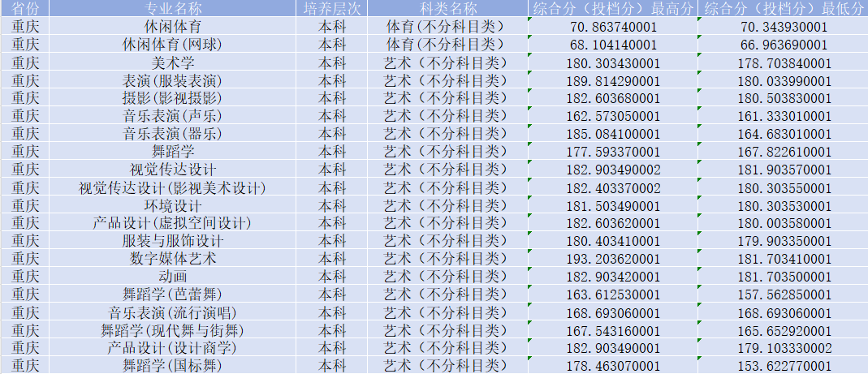
Task: Select the 舞蹈学(现代舞与街舞) cell
Action: point(172,331)
